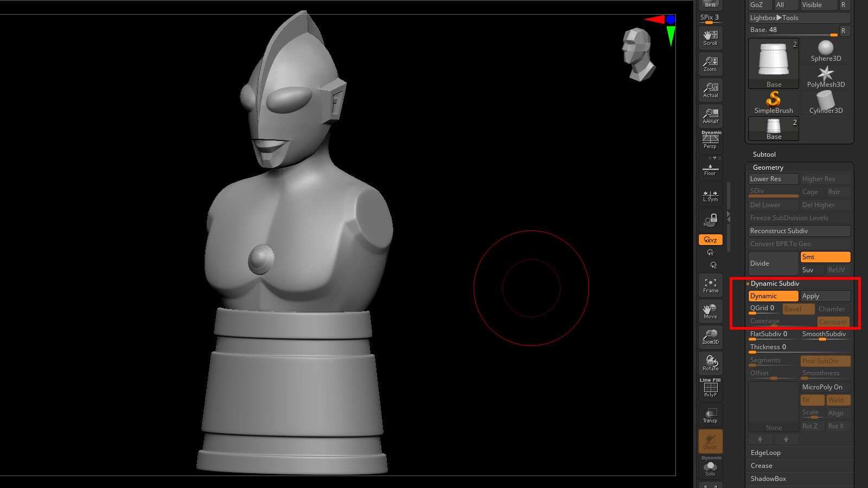Toggle XYZ rotation mode
The width and height of the screenshot is (868, 488).
(x=710, y=240)
